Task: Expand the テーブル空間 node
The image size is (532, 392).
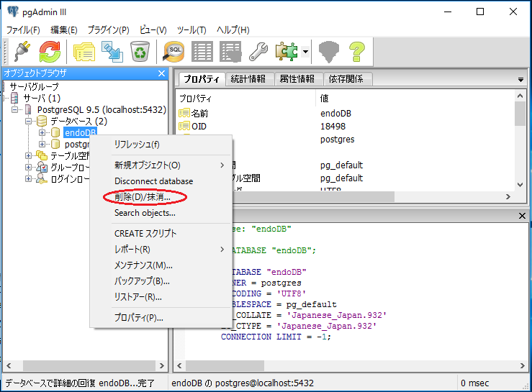Action: tap(29, 155)
